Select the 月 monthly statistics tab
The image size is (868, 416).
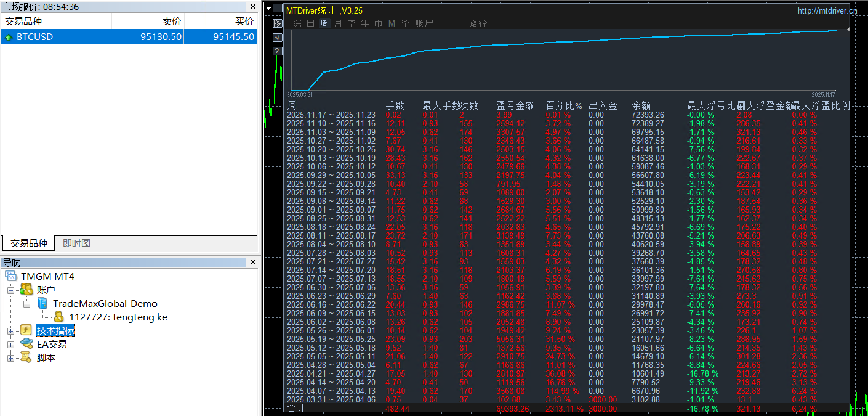point(338,23)
